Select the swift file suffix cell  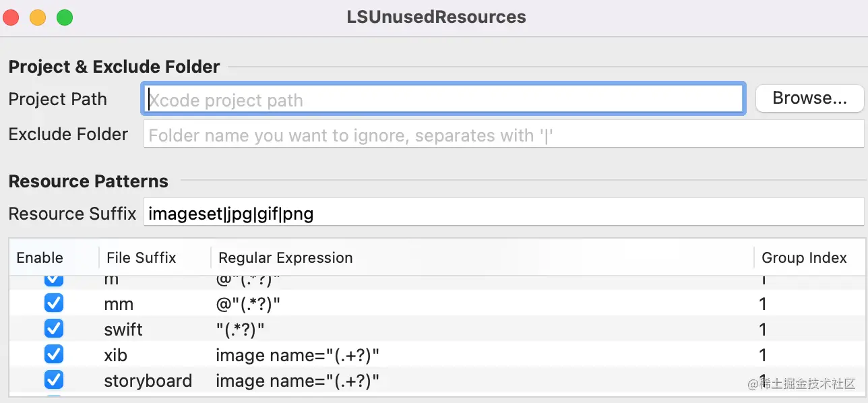tap(123, 330)
